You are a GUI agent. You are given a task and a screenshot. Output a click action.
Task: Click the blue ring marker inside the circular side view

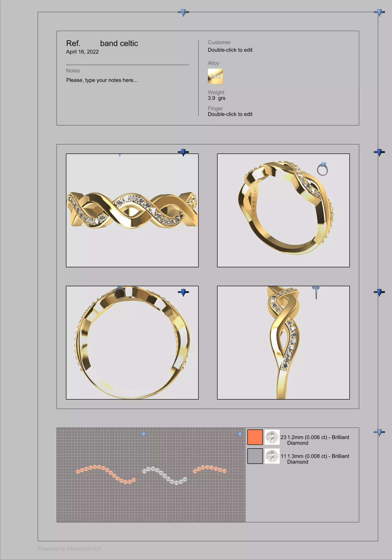(183, 292)
